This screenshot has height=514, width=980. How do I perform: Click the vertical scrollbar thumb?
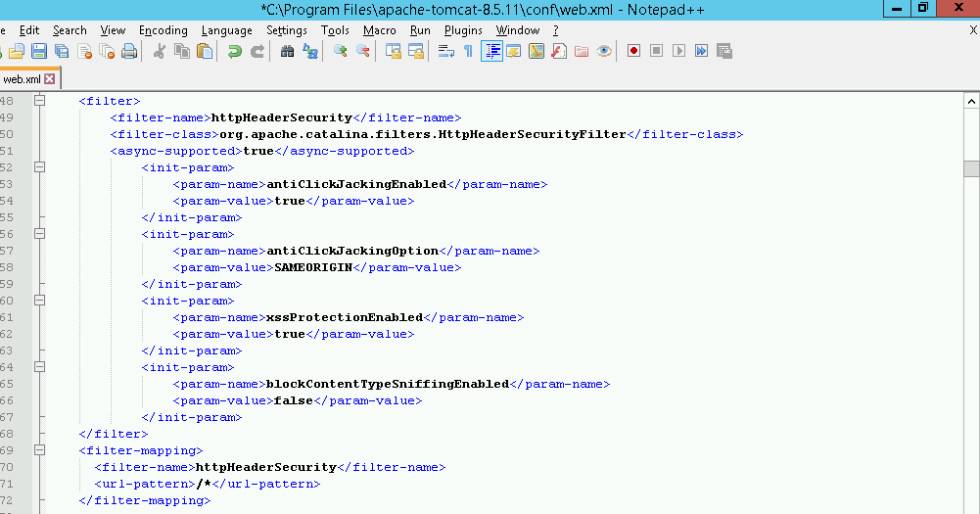(x=971, y=168)
